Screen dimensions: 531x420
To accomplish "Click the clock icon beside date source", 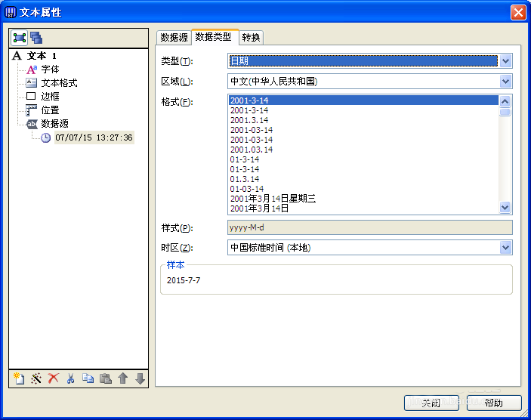I will (x=46, y=137).
